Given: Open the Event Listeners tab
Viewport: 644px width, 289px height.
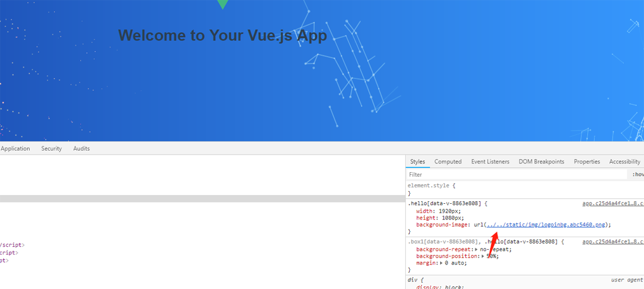Looking at the screenshot, I should (x=490, y=162).
